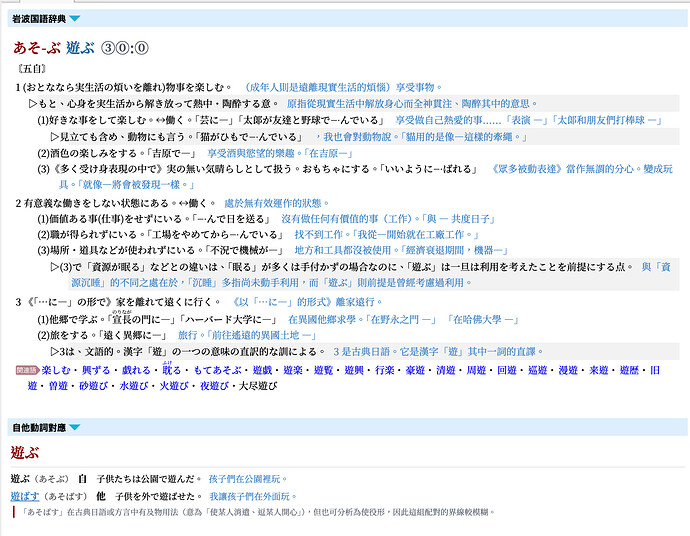Jump to the 回遊 entry

click(506, 370)
